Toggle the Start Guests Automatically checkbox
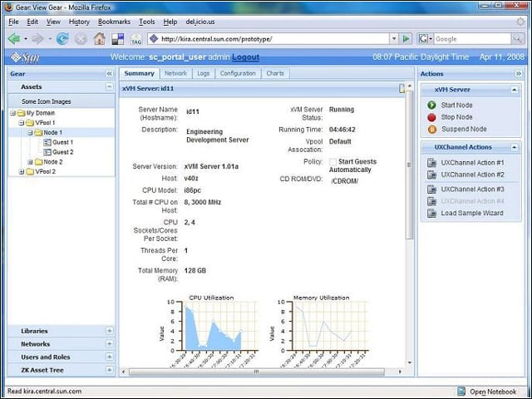 (x=333, y=162)
